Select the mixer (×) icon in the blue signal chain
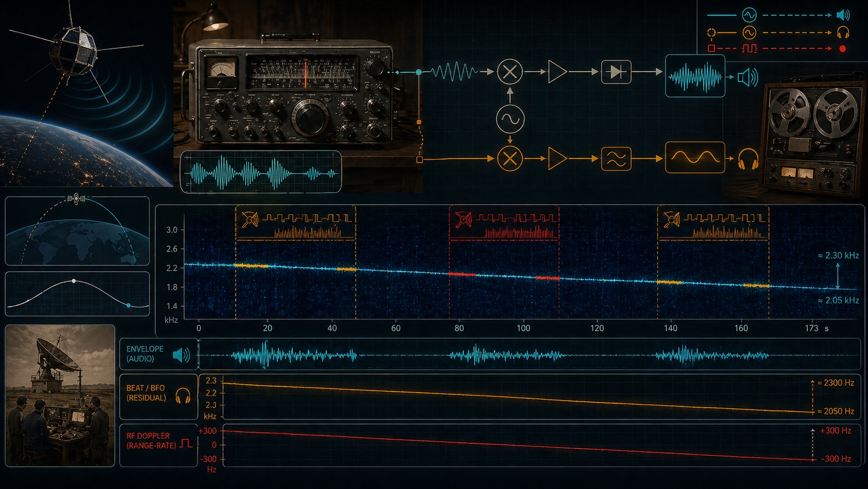This screenshot has height=489, width=868. (x=509, y=71)
